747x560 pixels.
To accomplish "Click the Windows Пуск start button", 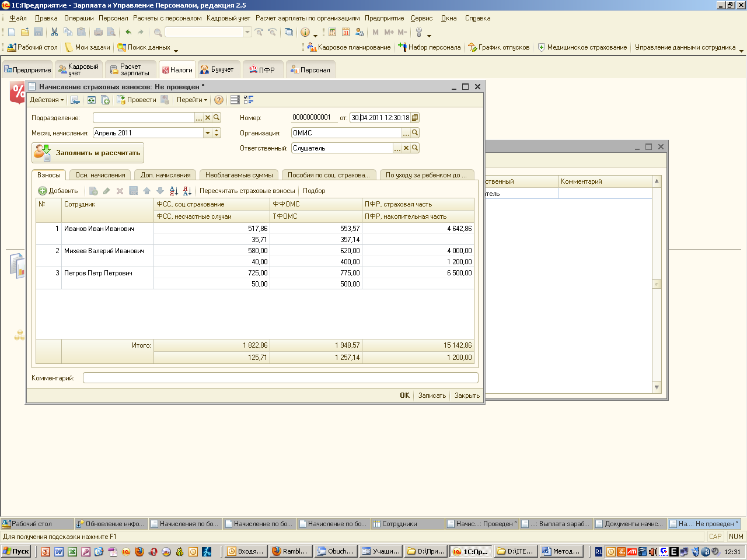I will click(16, 551).
